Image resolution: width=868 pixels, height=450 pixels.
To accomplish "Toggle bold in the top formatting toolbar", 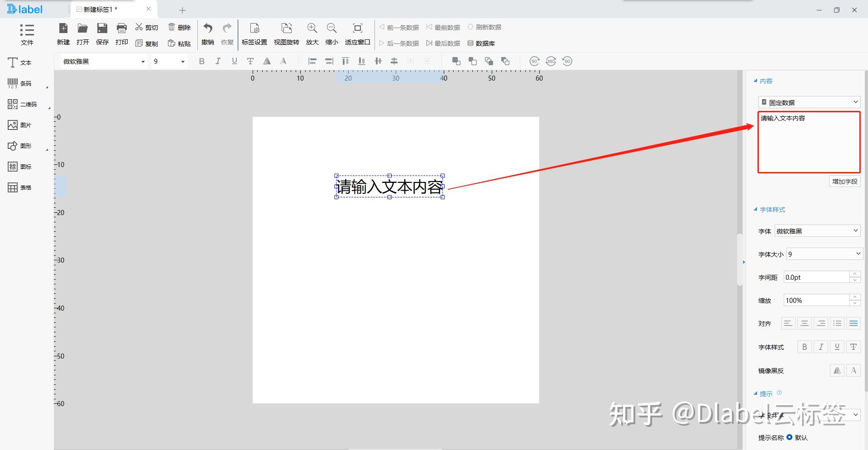I will (202, 61).
